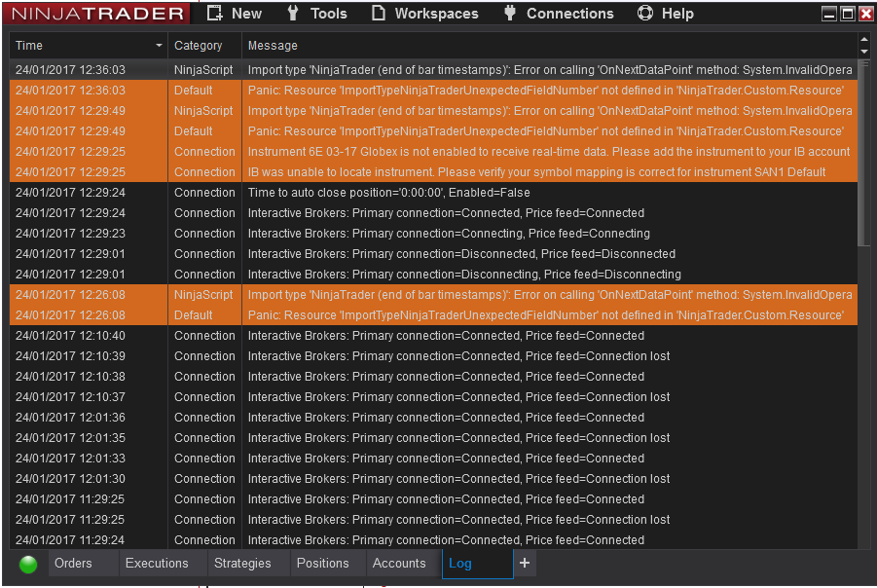Select 'Time to auto close position' message
Screen dimensions: 877x588
(388, 193)
